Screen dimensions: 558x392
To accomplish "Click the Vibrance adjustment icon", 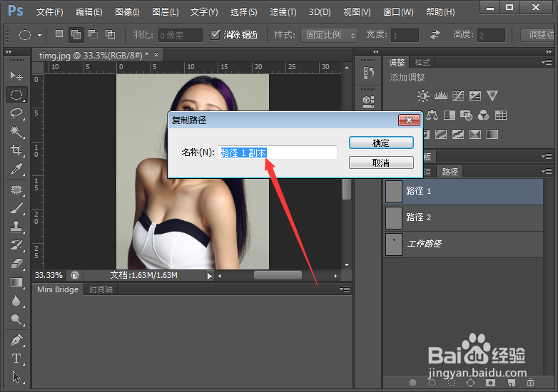I will coord(492,96).
